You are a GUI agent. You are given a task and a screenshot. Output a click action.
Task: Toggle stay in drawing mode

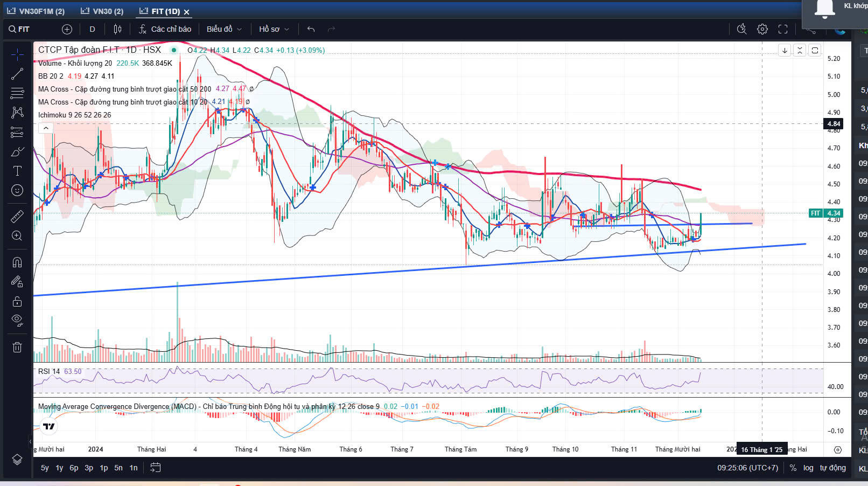pos(17,281)
